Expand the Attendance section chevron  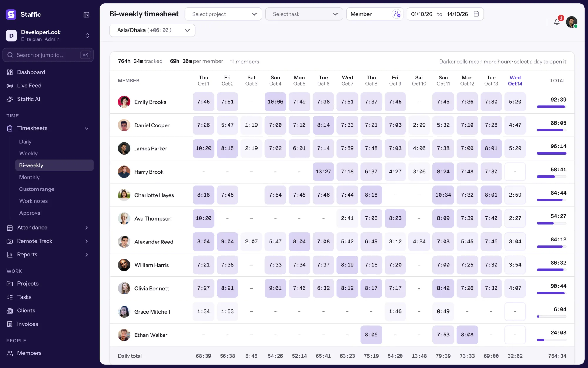coord(87,228)
